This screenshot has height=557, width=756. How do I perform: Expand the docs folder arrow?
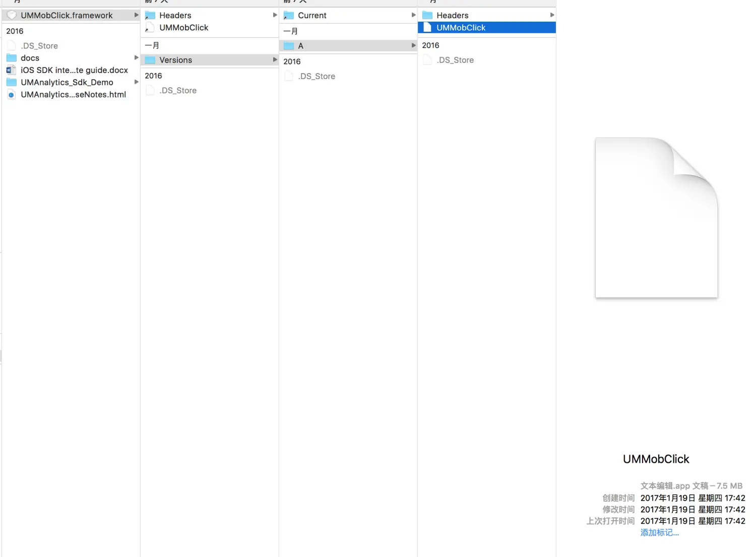136,58
